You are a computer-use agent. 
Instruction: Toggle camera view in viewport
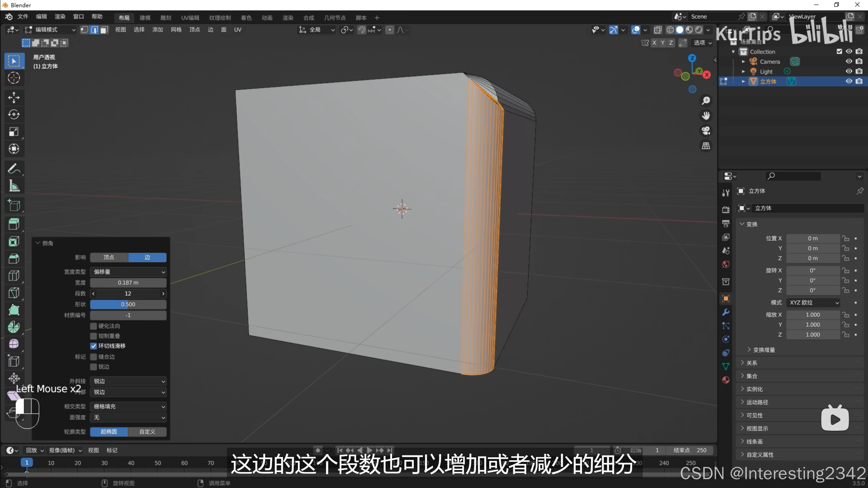click(x=706, y=131)
